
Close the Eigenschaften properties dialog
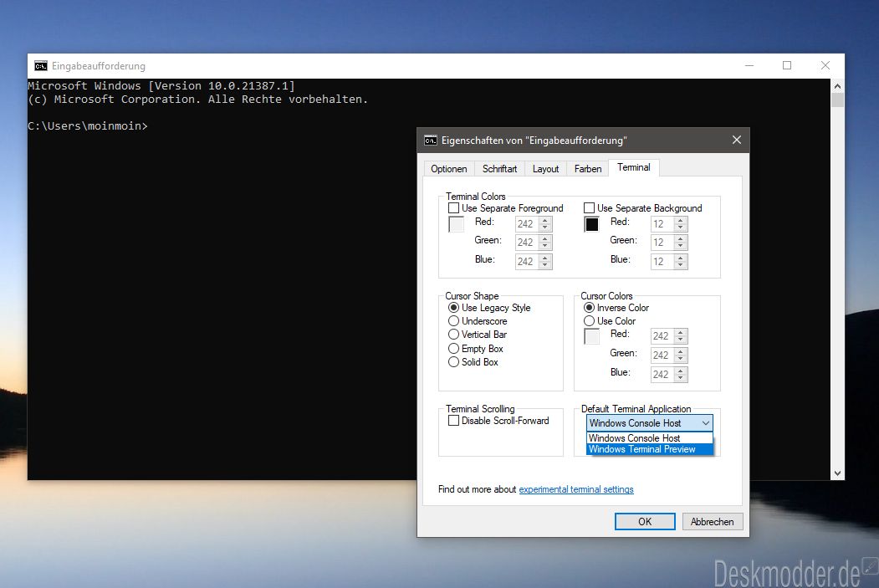737,140
